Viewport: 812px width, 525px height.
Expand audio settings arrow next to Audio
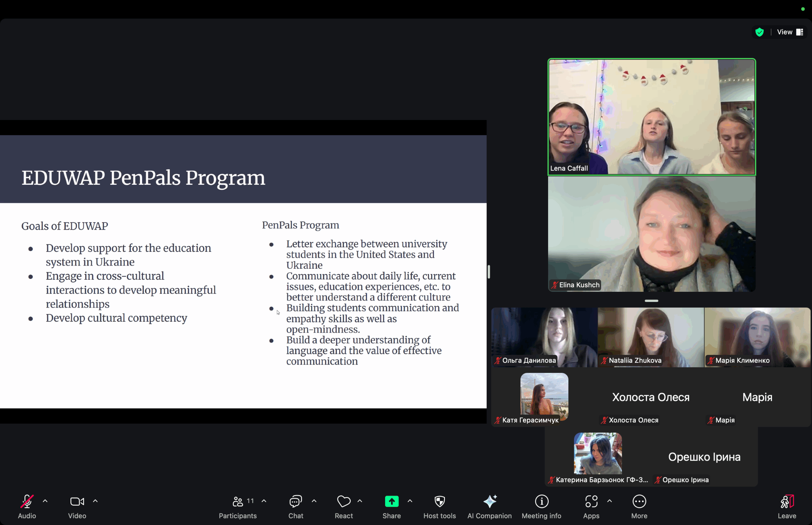45,501
